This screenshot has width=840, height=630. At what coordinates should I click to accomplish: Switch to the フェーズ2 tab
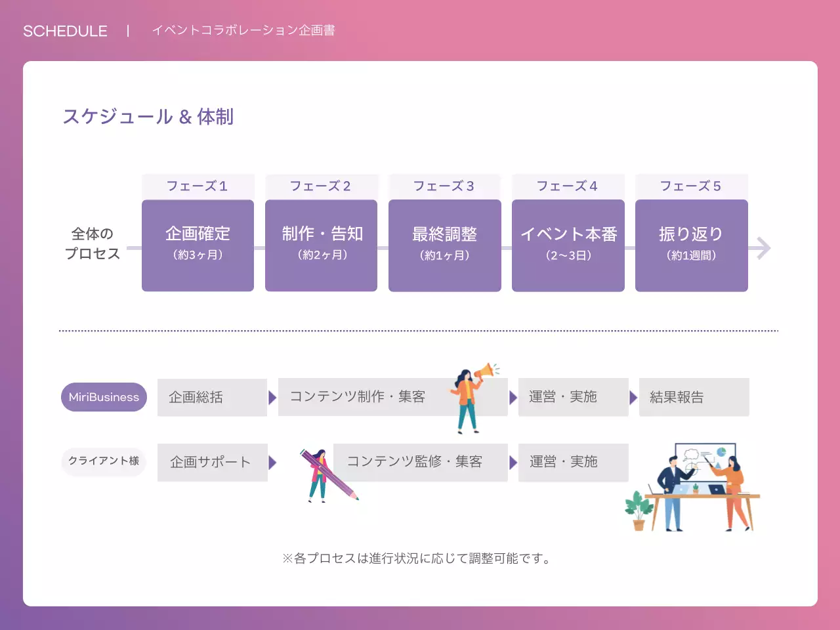pyautogui.click(x=321, y=186)
